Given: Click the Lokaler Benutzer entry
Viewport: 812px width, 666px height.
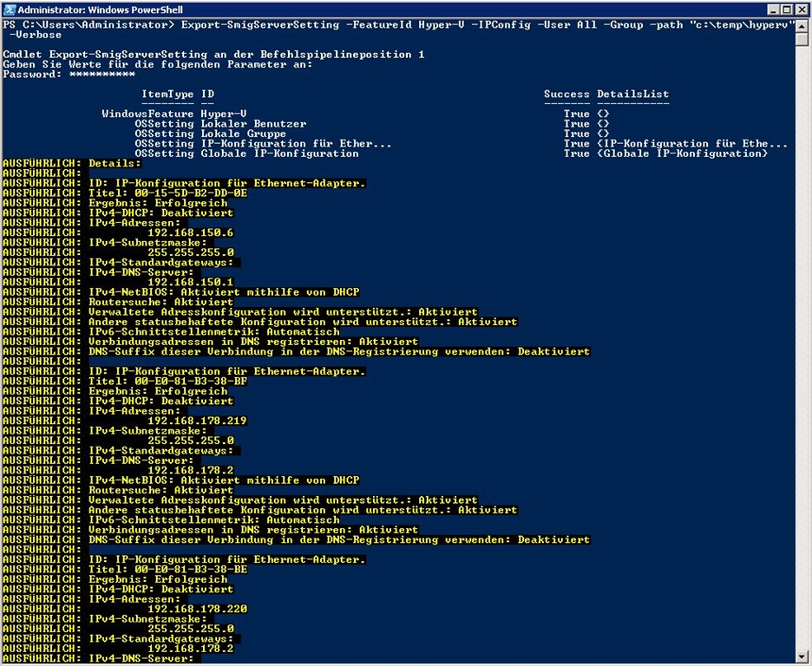Looking at the screenshot, I should 253,124.
